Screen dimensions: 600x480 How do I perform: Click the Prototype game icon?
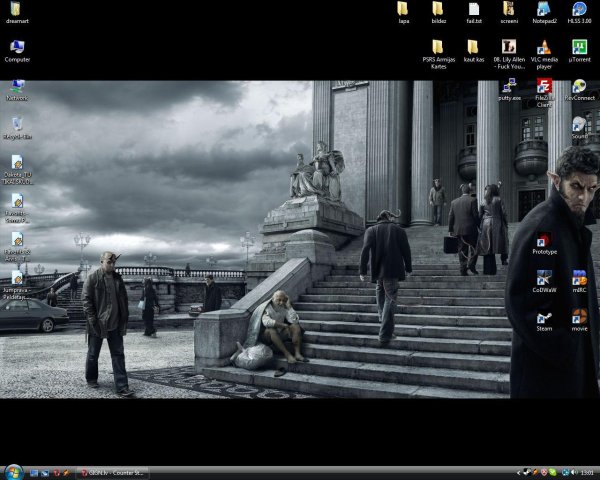tap(543, 240)
